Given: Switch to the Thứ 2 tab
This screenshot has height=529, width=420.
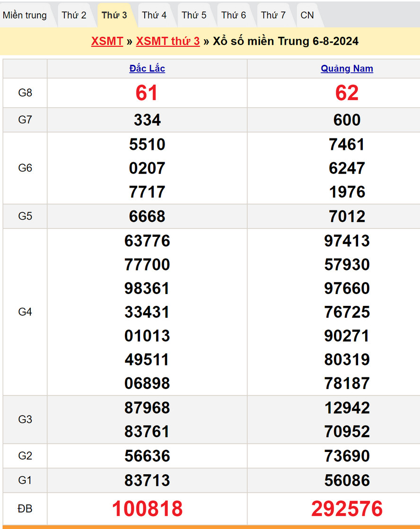Looking at the screenshot, I should coord(74,15).
